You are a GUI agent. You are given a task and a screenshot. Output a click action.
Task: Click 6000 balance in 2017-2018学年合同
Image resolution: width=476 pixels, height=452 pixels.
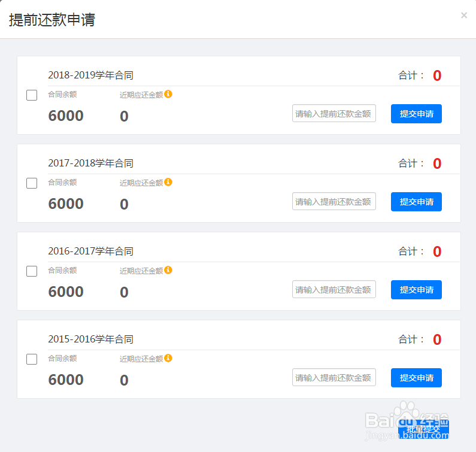[66, 204]
